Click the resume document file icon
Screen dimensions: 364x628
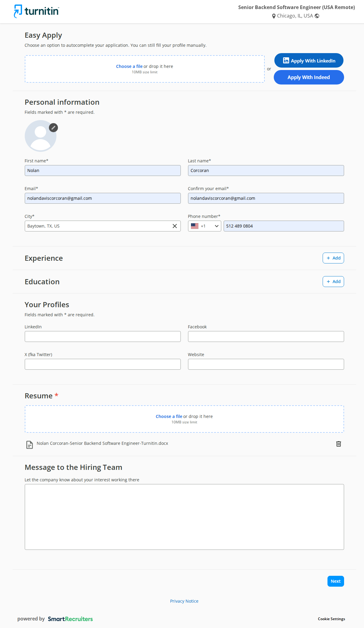tap(30, 445)
